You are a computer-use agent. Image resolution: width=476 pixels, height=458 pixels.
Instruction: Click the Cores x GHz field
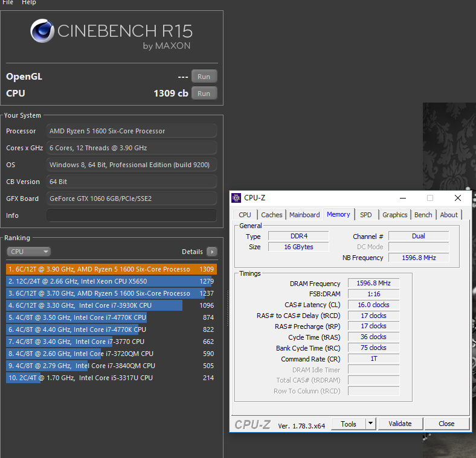point(132,148)
